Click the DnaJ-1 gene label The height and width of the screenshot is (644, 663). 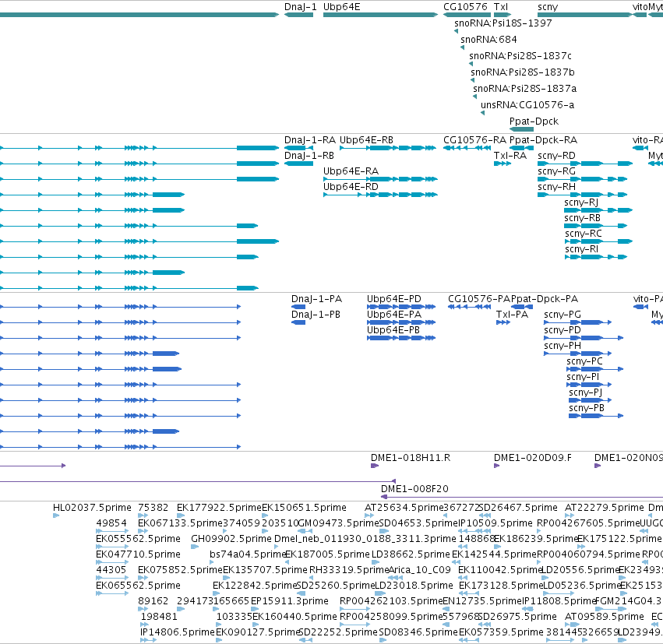click(x=300, y=7)
